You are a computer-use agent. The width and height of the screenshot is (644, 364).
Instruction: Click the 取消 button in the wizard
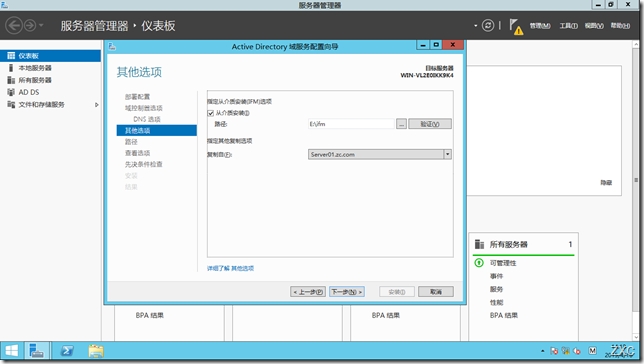(436, 292)
